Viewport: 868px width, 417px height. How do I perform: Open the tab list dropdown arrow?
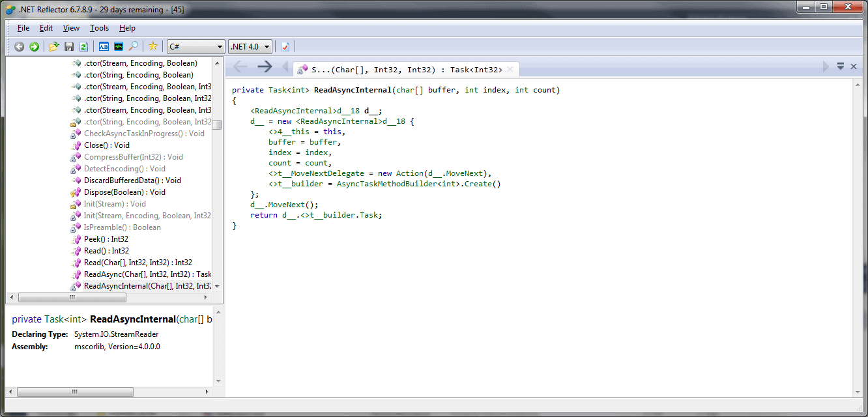tap(841, 66)
